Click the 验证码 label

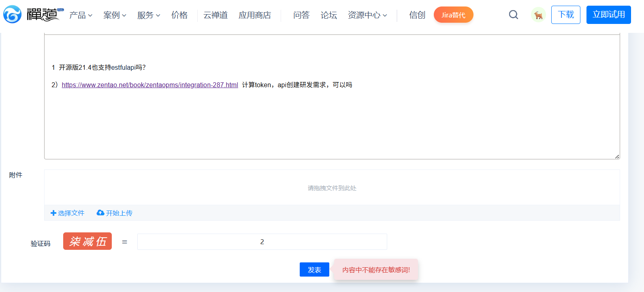point(41,243)
